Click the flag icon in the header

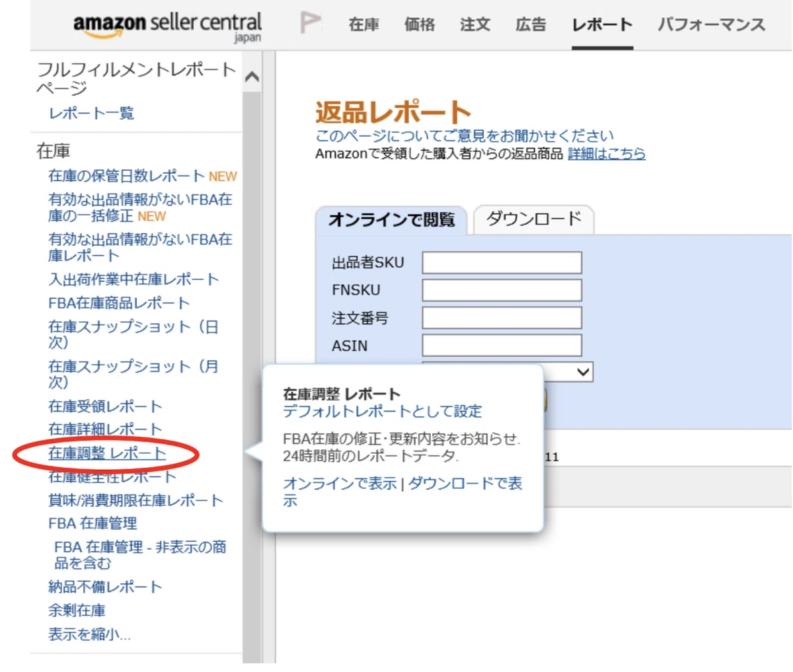click(311, 23)
